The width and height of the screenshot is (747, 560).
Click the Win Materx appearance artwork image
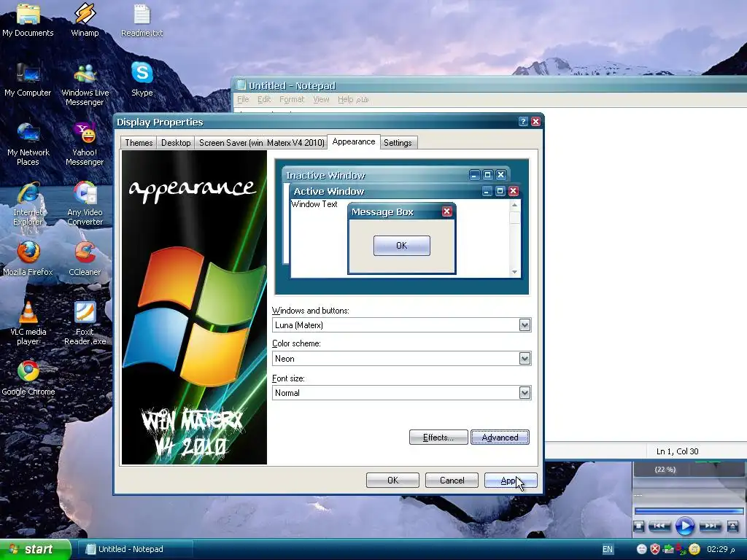[194, 308]
